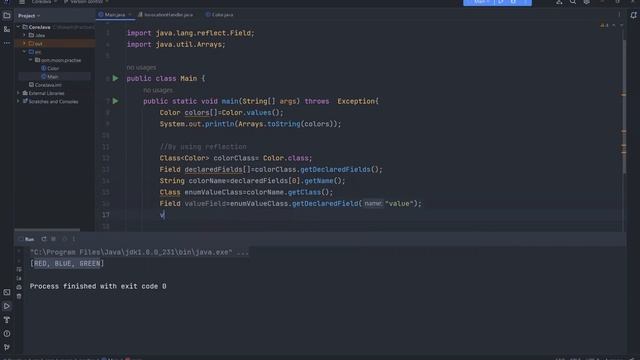The height and width of the screenshot is (360, 640).
Task: Switch to Color.java editor tab
Action: coord(220,15)
